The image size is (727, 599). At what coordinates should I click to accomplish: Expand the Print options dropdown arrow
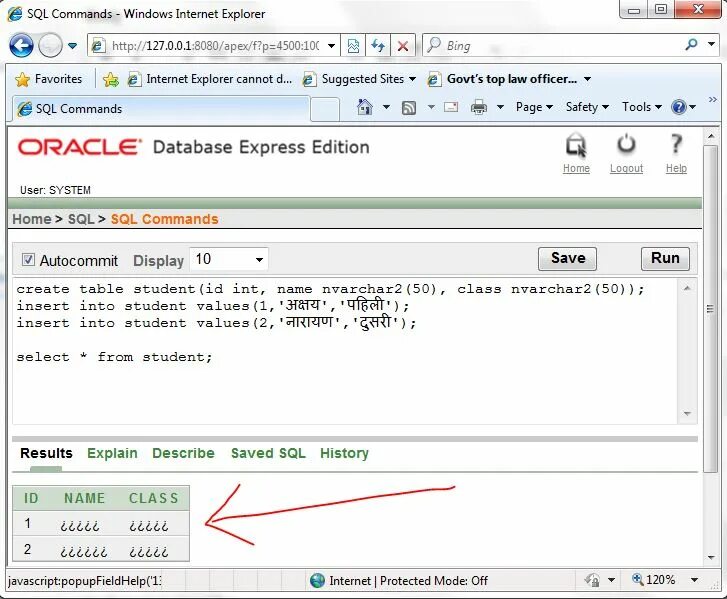pyautogui.click(x=500, y=108)
